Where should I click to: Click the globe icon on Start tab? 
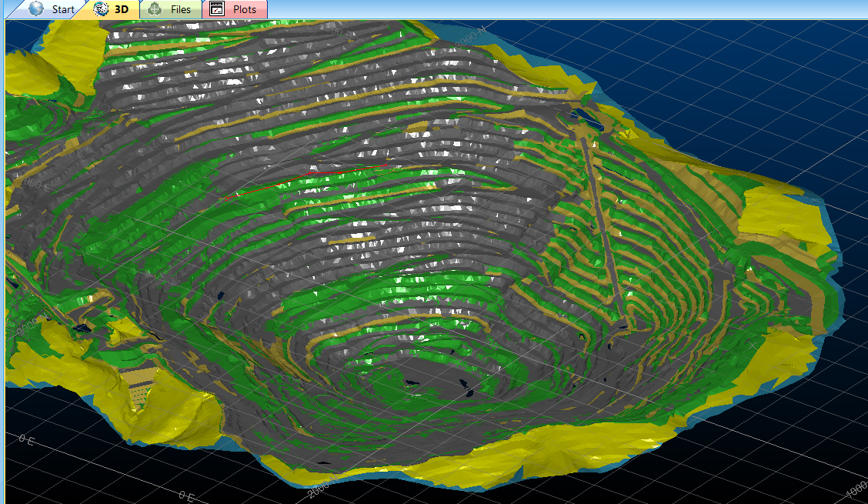coord(36,9)
